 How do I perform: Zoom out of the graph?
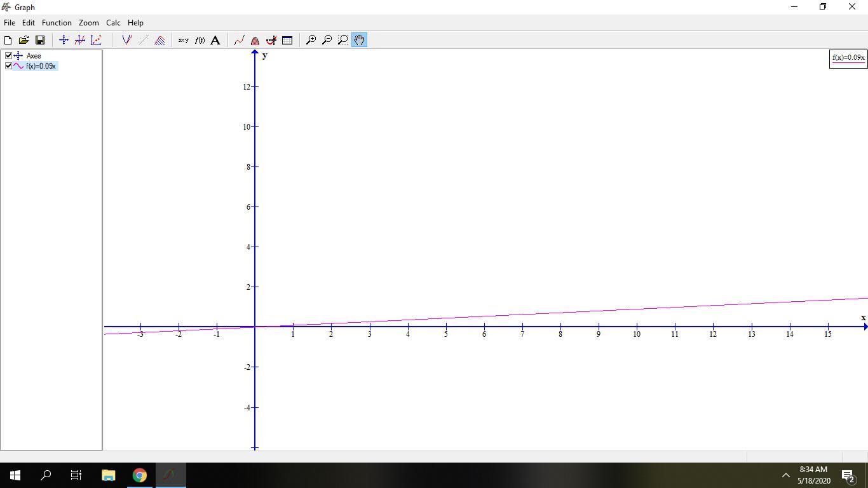327,40
